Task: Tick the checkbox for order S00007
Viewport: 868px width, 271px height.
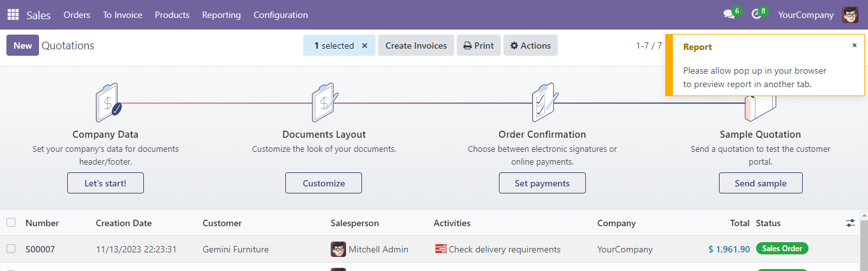Action: (11, 249)
